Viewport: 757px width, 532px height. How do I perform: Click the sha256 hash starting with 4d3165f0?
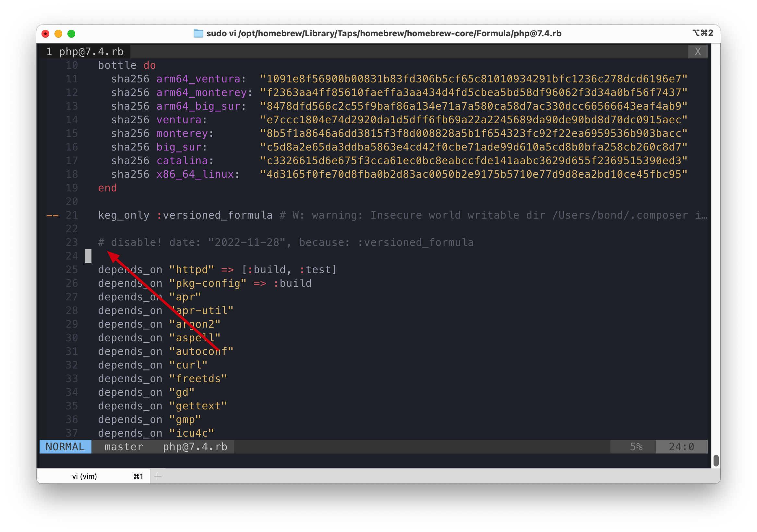tap(474, 174)
